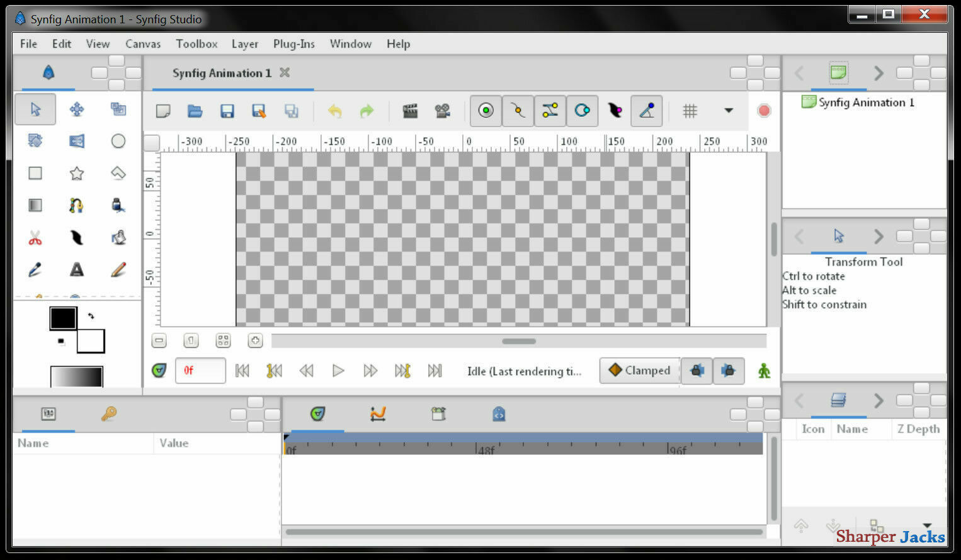Seek to the beginning of animation
The width and height of the screenshot is (961, 560).
pyautogui.click(x=242, y=371)
